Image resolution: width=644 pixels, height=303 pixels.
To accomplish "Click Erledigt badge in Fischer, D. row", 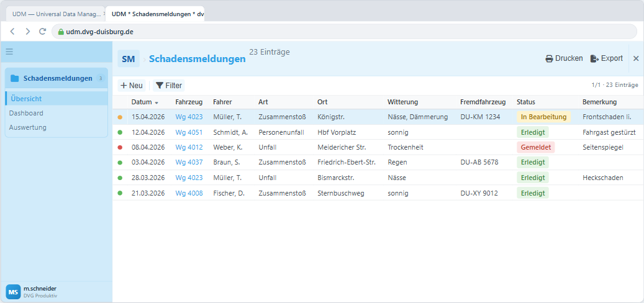I will tap(533, 193).
